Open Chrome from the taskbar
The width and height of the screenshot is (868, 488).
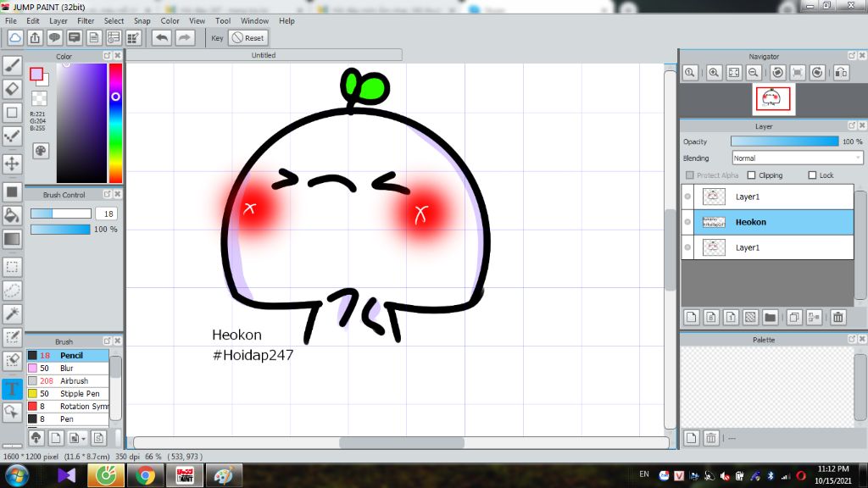145,476
